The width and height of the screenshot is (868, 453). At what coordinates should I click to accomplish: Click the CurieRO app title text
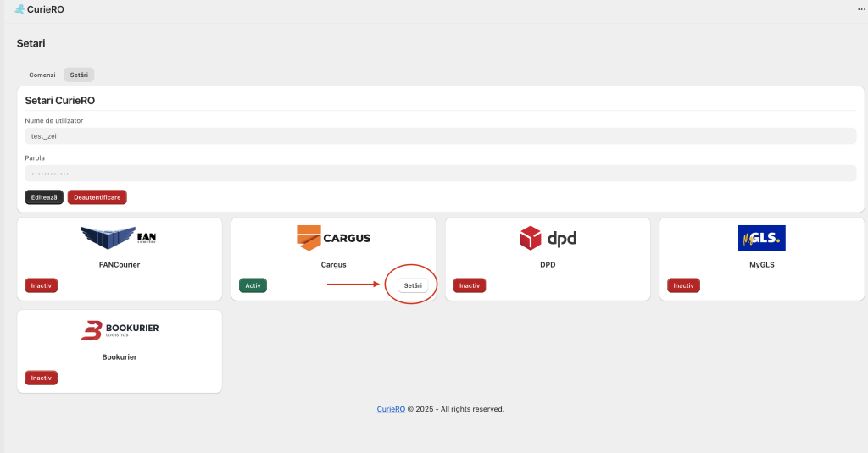click(46, 9)
